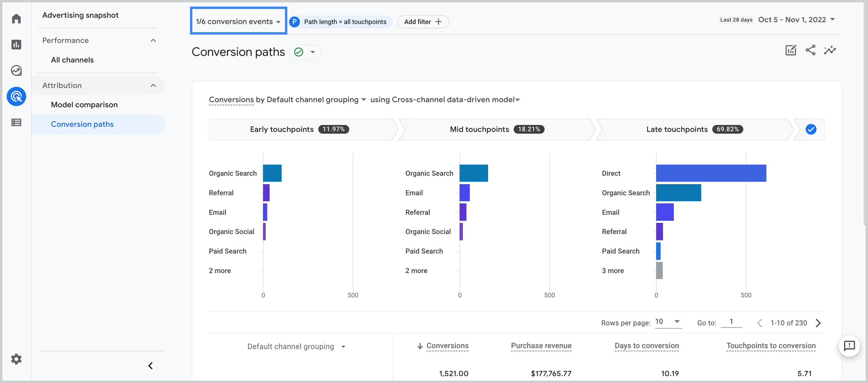Click the Referral bar in Early touchpoints
868x383 pixels.
(266, 193)
